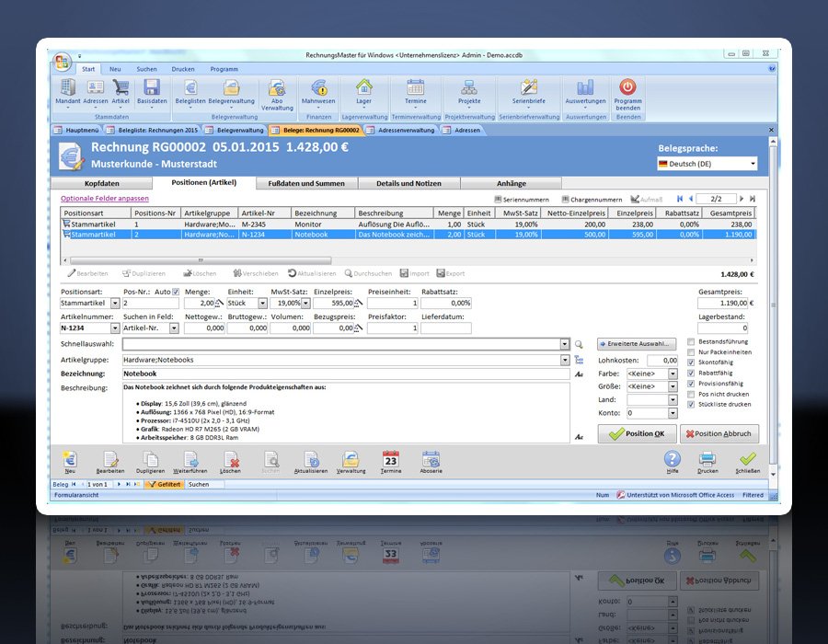Open the Farbe <Keine> dropdown
The width and height of the screenshot is (828, 644).
coord(673,374)
